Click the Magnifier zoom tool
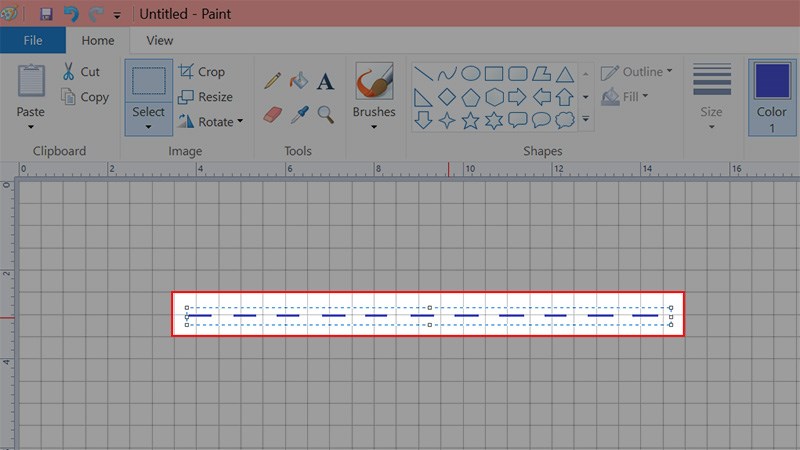This screenshot has height=450, width=800. click(325, 114)
